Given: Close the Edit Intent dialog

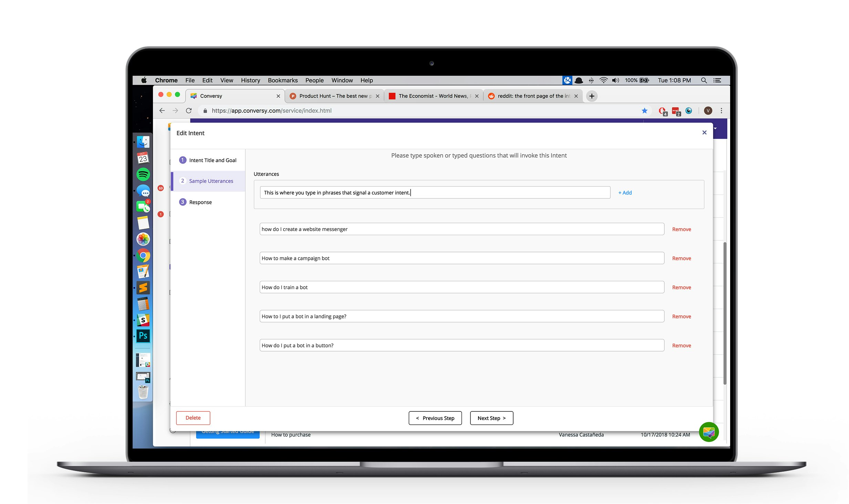Looking at the screenshot, I should [704, 133].
